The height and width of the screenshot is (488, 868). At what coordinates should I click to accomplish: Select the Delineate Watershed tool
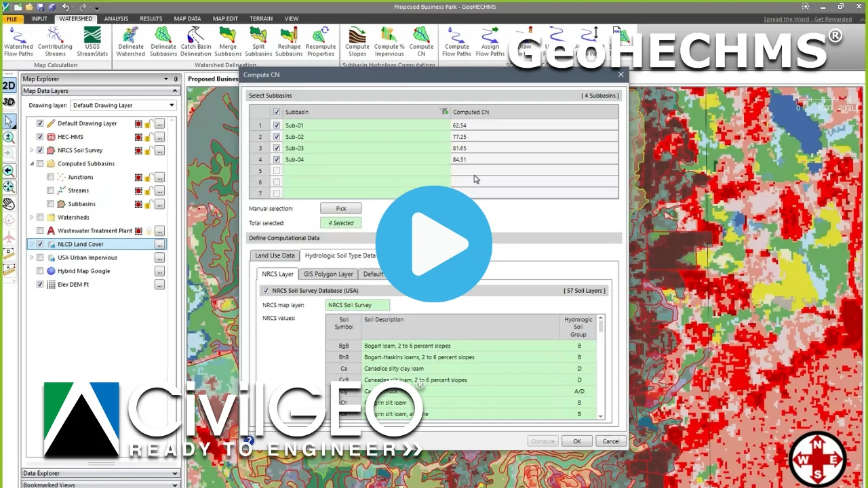click(x=130, y=39)
